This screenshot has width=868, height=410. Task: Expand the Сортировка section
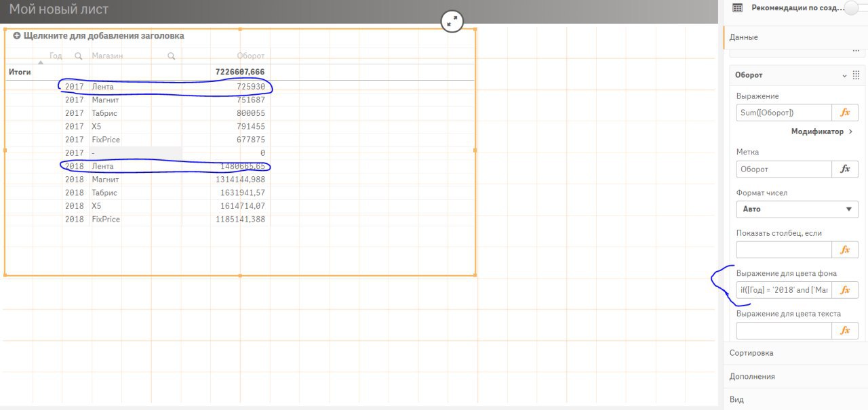796,353
